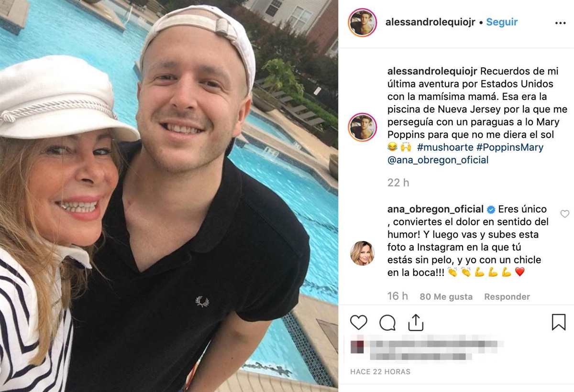Click ana_obregon_oficial username in comment
This screenshot has height=392, width=574.
tap(435, 209)
